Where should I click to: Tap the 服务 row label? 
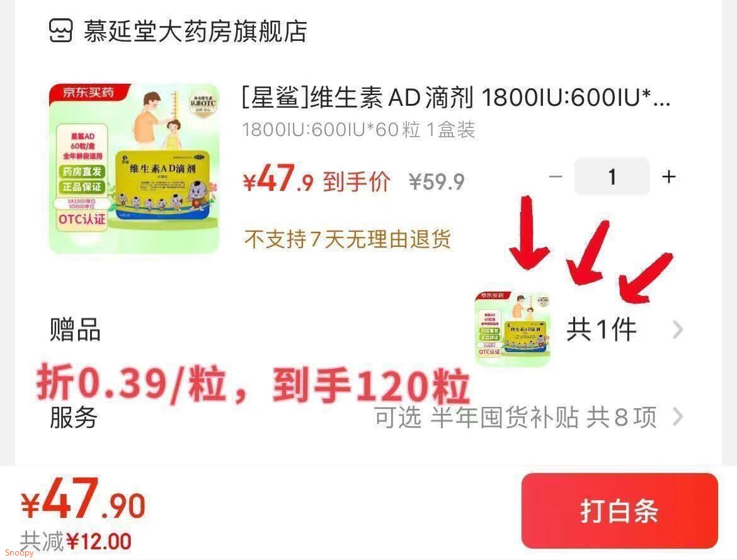[x=74, y=418]
